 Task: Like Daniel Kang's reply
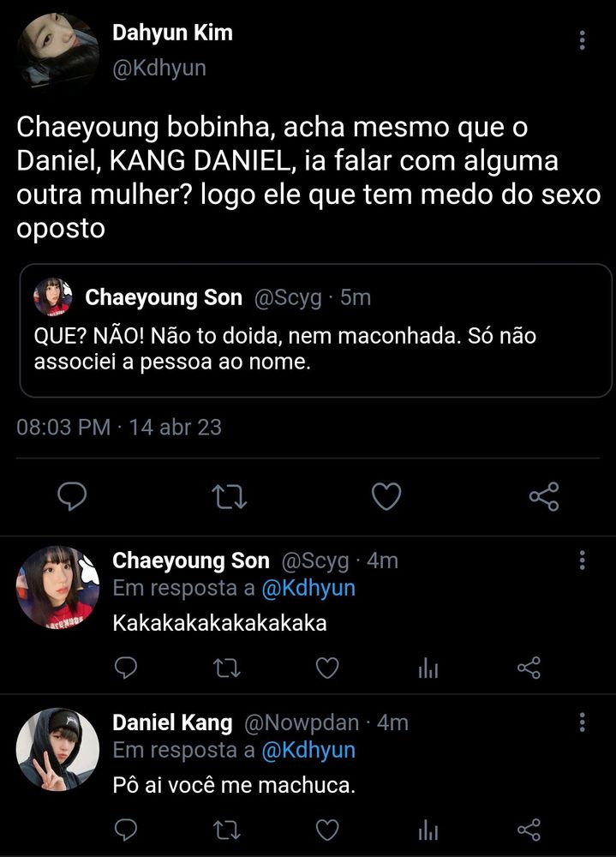327,829
